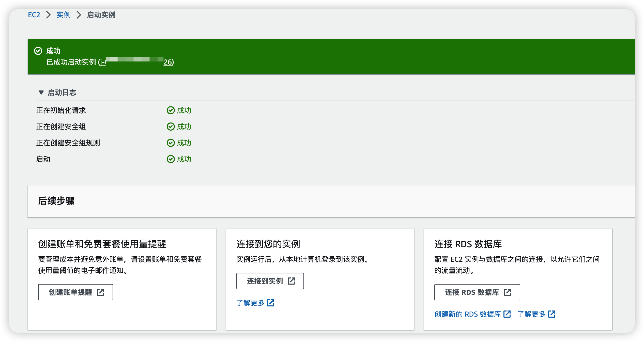The height and width of the screenshot is (342, 644).
Task: Go to 实例 breadcrumb link
Action: tap(64, 15)
